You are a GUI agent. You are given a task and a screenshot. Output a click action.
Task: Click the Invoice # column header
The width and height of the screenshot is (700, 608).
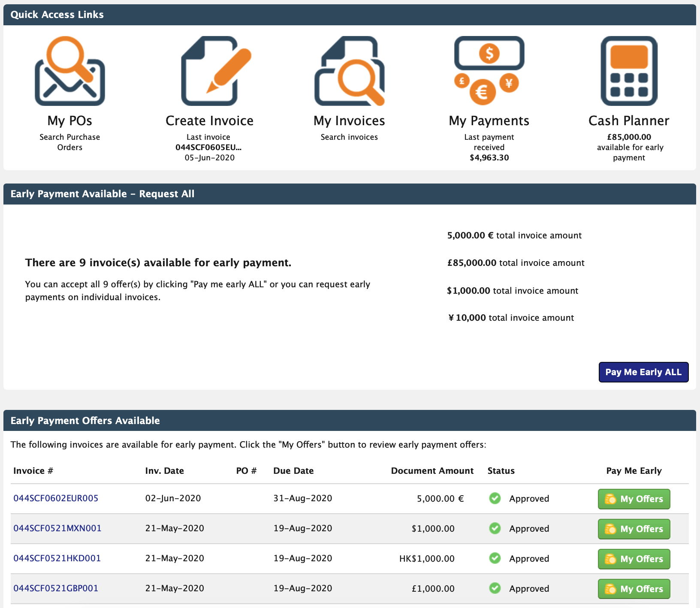tap(33, 471)
